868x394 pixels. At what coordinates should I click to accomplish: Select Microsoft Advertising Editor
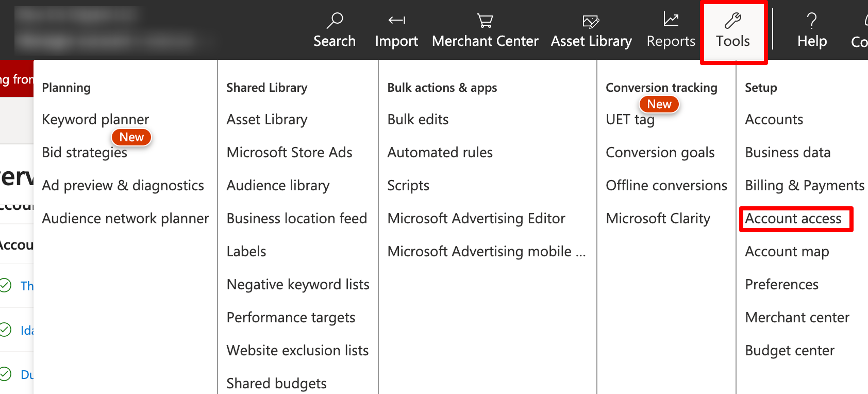pos(476,219)
